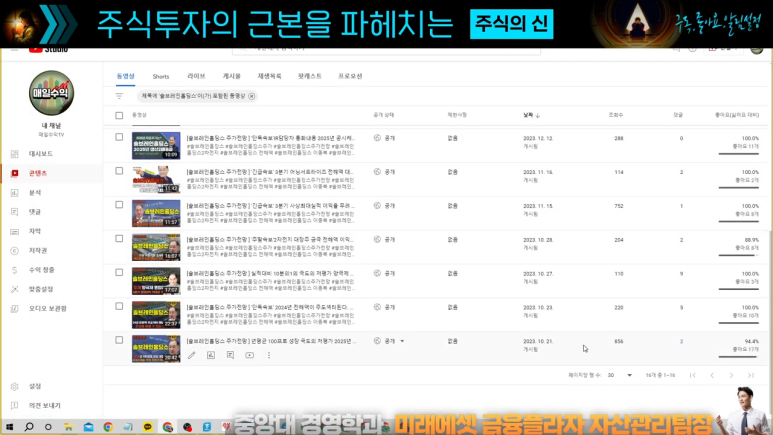Open 설정 settings in the sidebar
The image size is (773, 435).
coord(35,386)
